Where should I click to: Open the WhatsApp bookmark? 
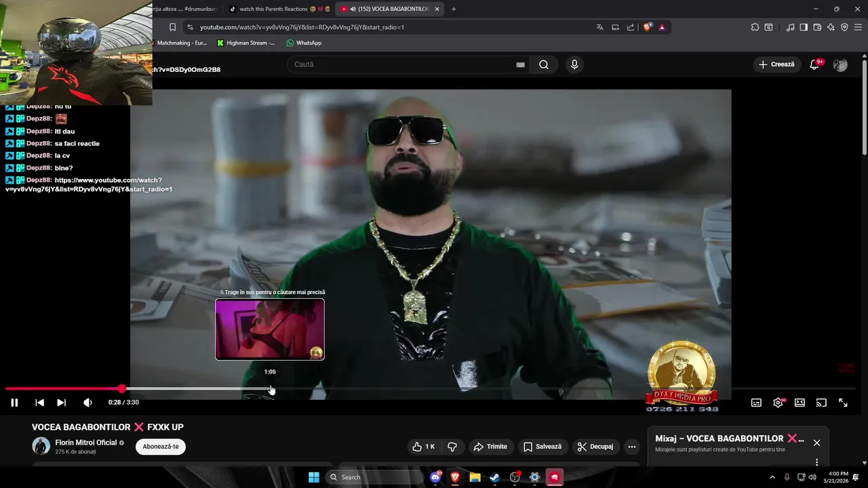[x=304, y=43]
